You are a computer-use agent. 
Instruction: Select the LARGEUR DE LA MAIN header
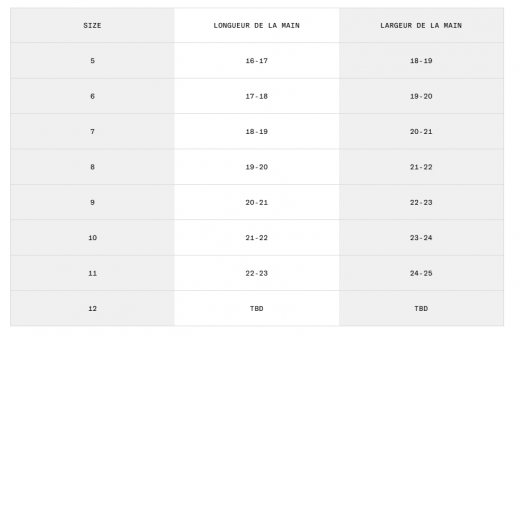click(x=421, y=26)
